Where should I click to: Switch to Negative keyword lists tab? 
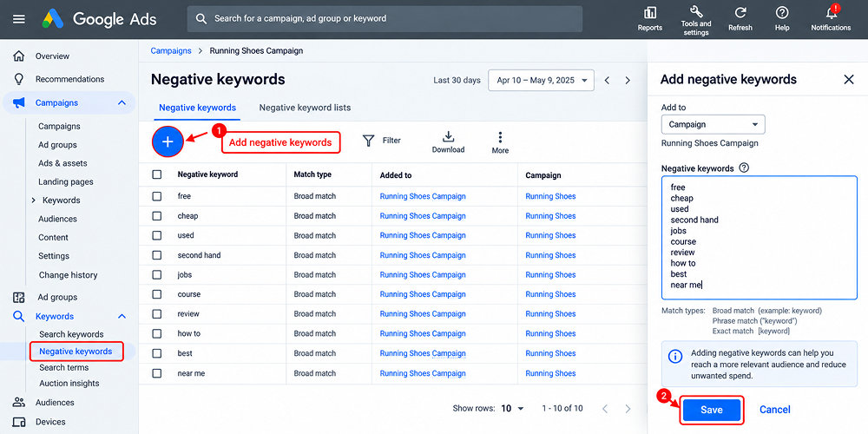click(305, 108)
